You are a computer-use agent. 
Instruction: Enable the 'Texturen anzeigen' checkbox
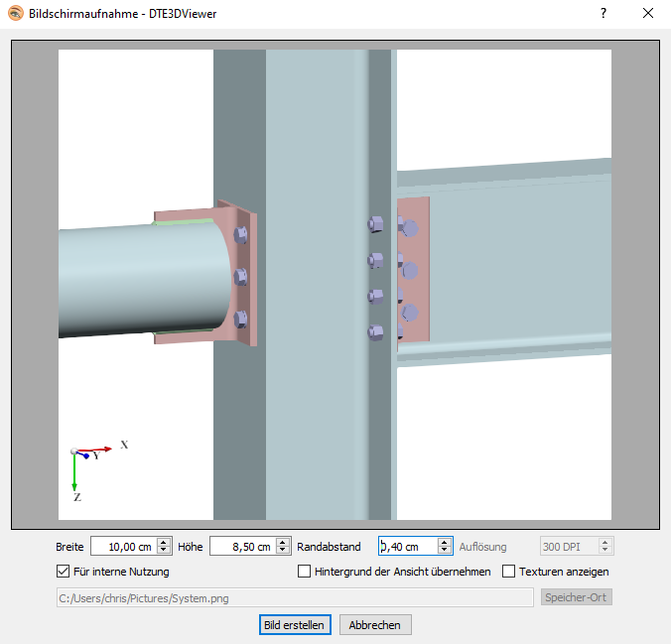point(509,572)
